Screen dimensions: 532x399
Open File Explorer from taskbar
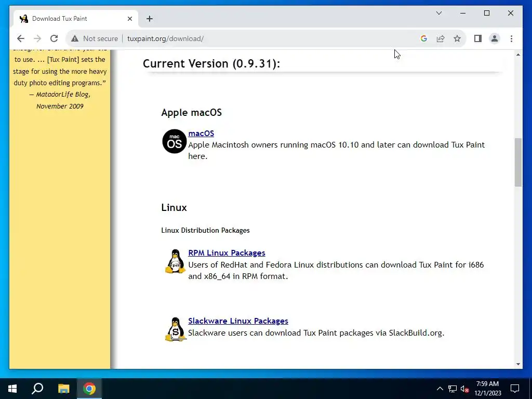63,389
